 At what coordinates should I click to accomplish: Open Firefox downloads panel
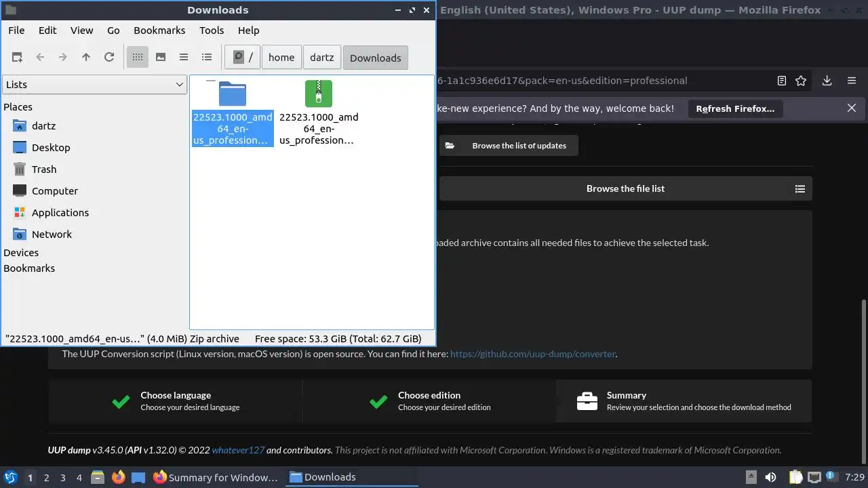(827, 81)
